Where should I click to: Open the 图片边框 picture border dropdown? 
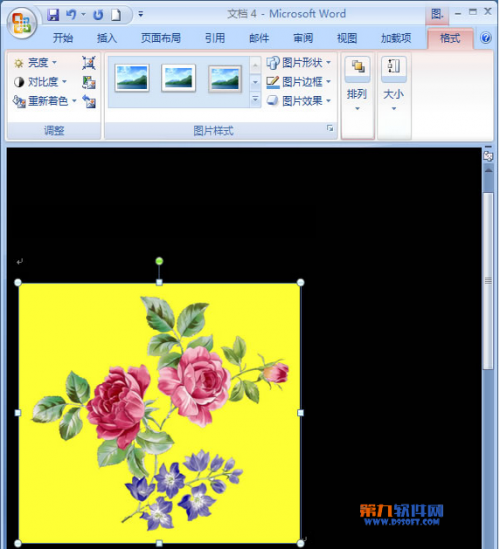tap(298, 82)
